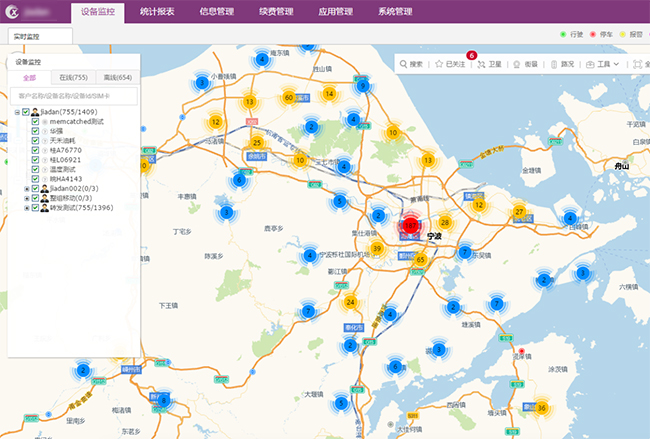Click the application logo in header

13,13
